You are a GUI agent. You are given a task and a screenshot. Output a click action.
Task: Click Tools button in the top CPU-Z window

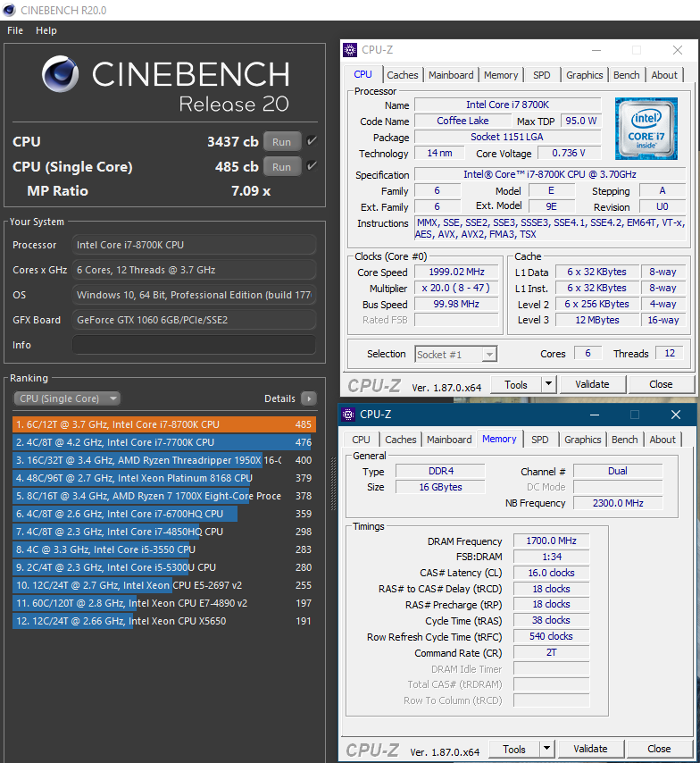tap(516, 384)
